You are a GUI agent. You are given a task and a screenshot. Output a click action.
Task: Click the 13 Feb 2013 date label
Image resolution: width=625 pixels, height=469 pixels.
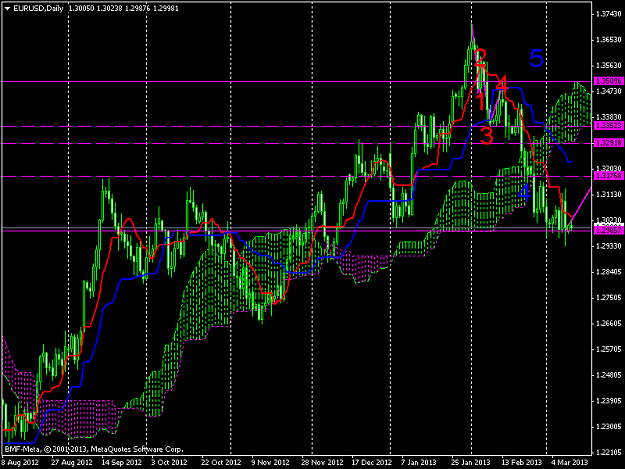click(x=522, y=462)
